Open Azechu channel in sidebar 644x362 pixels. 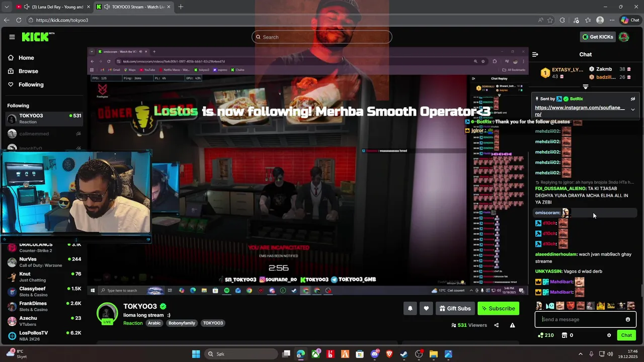44,321
